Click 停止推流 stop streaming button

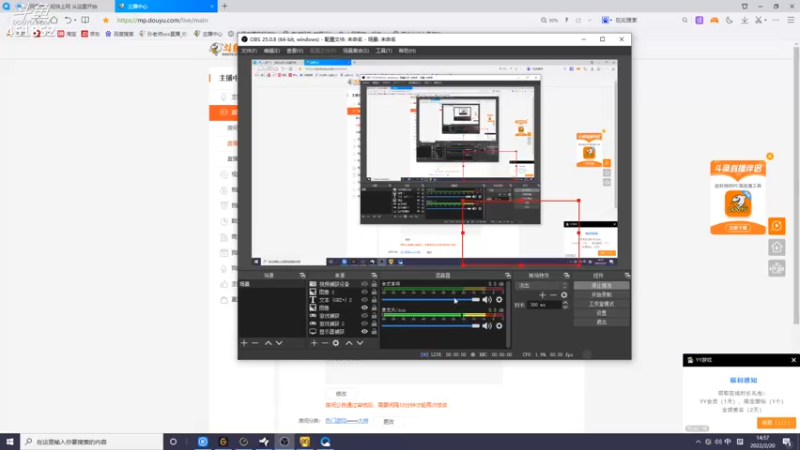[x=602, y=286]
